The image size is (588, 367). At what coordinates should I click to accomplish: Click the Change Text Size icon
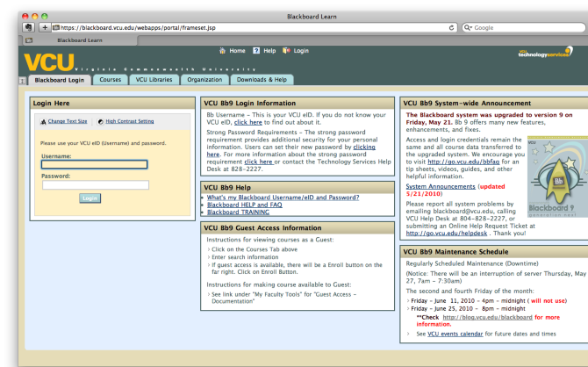click(x=44, y=121)
